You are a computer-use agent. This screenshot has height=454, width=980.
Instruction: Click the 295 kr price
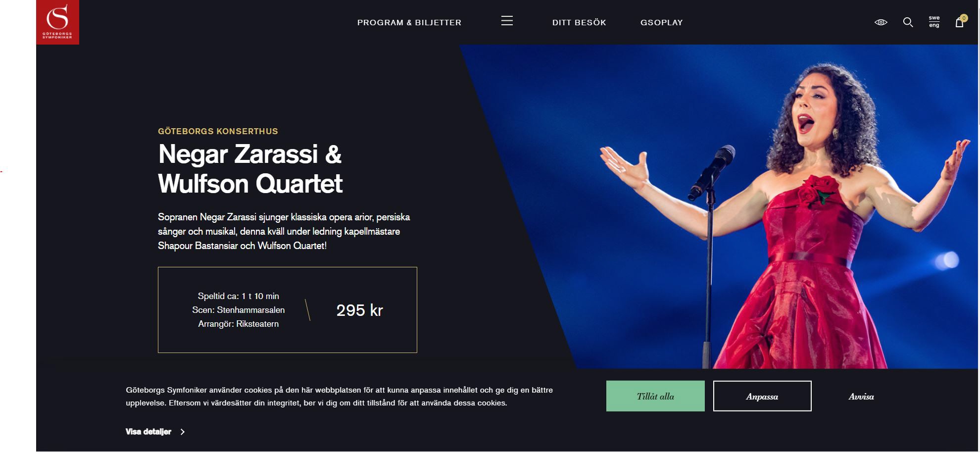click(360, 310)
